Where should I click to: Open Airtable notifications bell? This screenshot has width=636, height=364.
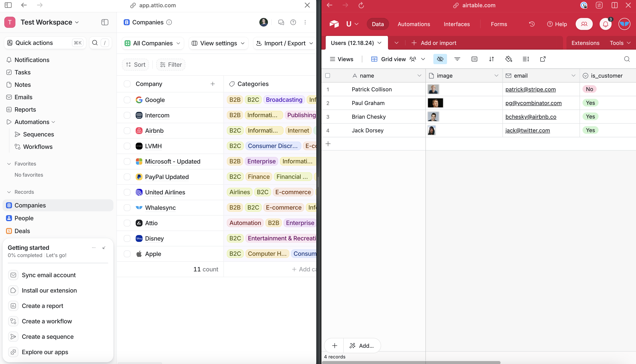(x=605, y=24)
